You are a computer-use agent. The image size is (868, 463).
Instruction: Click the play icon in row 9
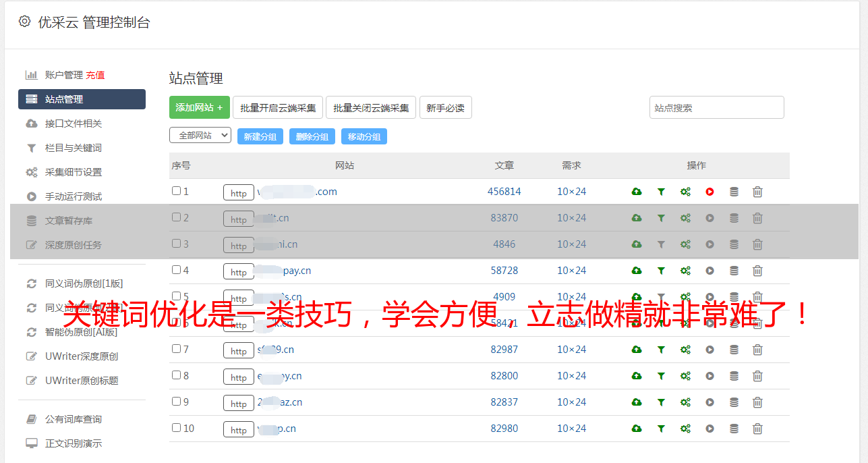tap(710, 402)
